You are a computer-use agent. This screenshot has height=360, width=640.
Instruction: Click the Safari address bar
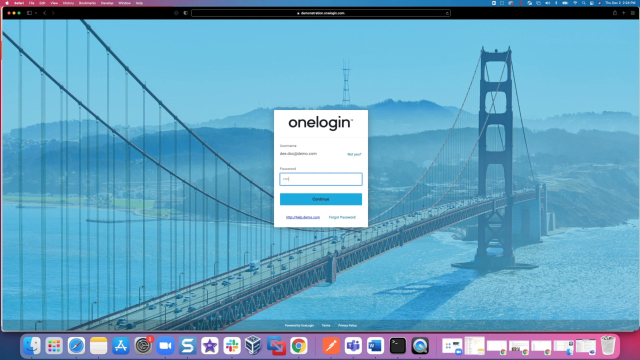pos(321,13)
